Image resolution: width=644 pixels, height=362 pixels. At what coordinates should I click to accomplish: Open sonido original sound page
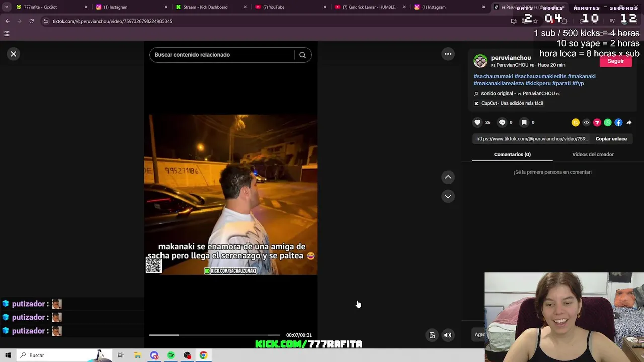coord(517,94)
